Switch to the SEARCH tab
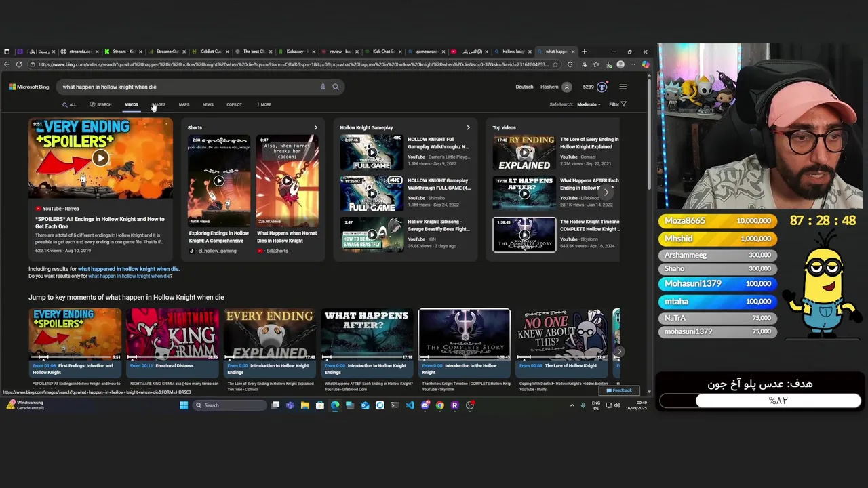 [x=100, y=104]
